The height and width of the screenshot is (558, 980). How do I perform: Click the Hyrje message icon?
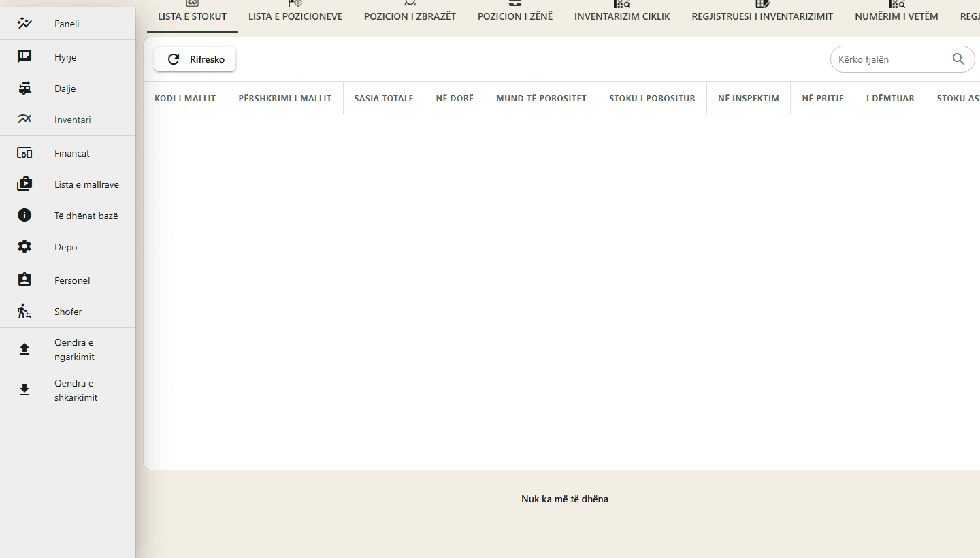coord(24,56)
